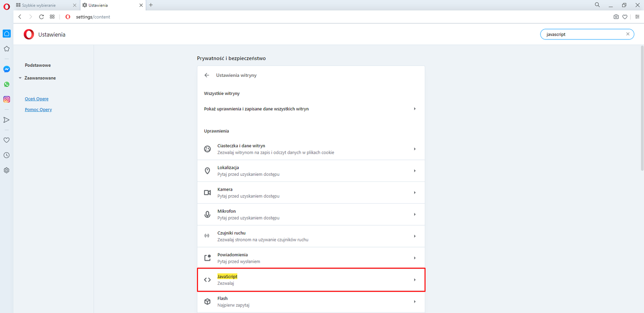Screen dimensions: 644x313
Task: Open the Oceń Operę link
Action: pos(37,99)
